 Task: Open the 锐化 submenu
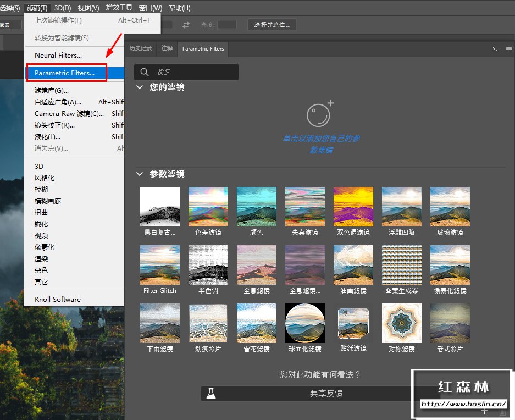(75, 224)
